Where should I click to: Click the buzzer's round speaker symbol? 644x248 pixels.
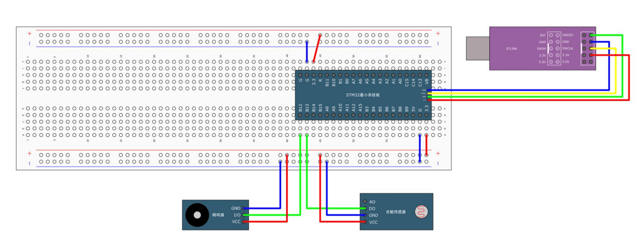pos(197,215)
